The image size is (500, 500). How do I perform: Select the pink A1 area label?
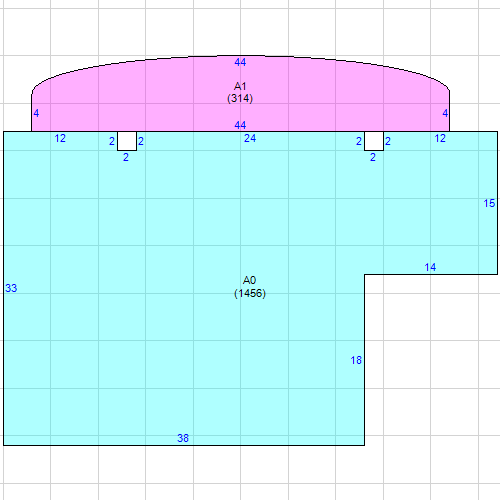coord(240,86)
